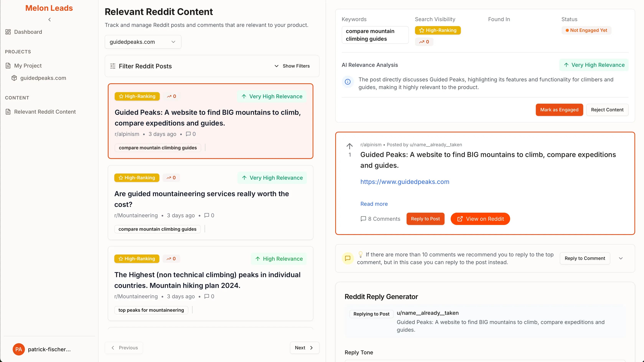This screenshot has height=362, width=644.
Task: Go to Next page of posts
Action: pos(304,348)
